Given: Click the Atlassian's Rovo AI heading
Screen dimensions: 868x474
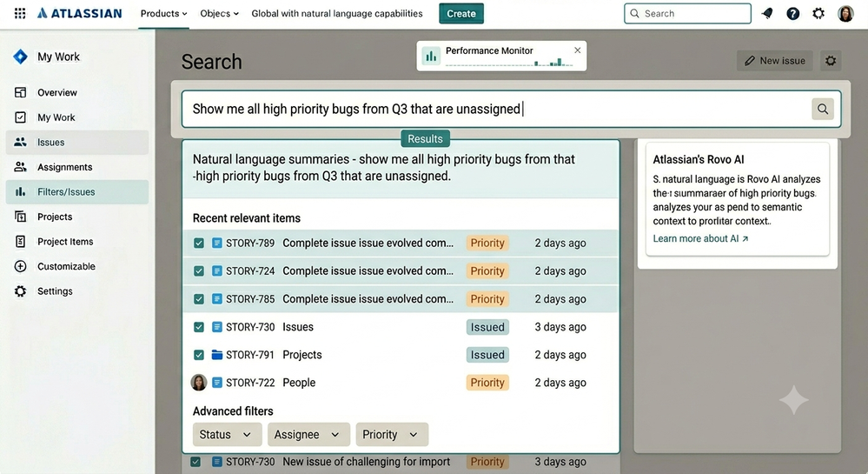Looking at the screenshot, I should pos(699,160).
